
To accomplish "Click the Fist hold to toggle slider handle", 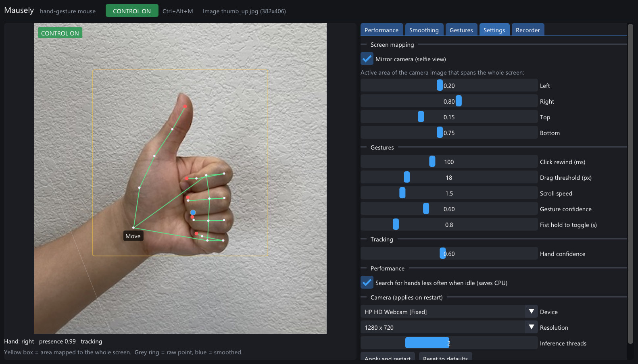I will (x=396, y=225).
